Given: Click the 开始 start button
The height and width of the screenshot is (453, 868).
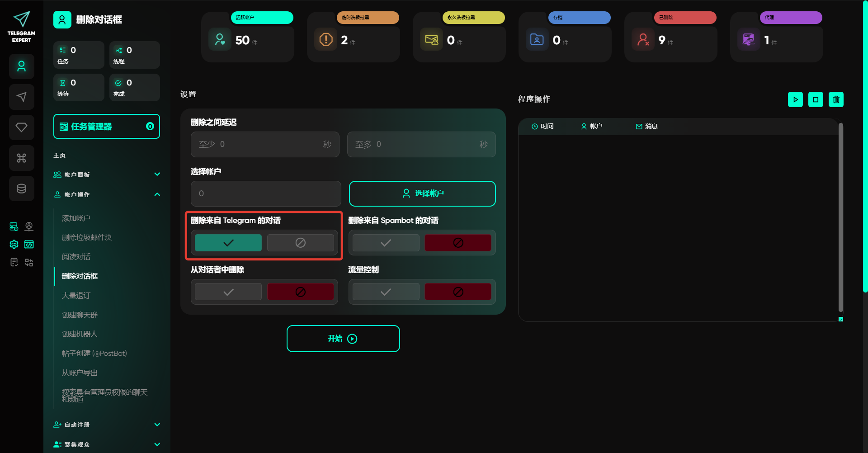Looking at the screenshot, I should point(343,339).
